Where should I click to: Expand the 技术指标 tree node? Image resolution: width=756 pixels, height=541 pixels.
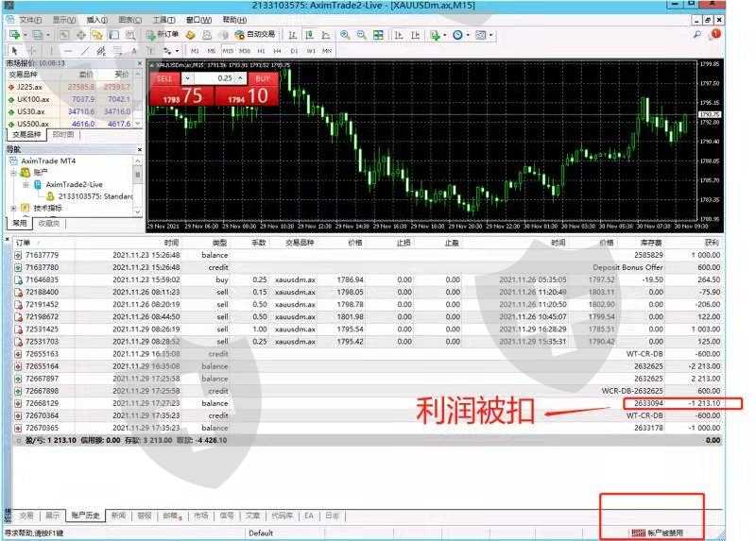(x=14, y=208)
